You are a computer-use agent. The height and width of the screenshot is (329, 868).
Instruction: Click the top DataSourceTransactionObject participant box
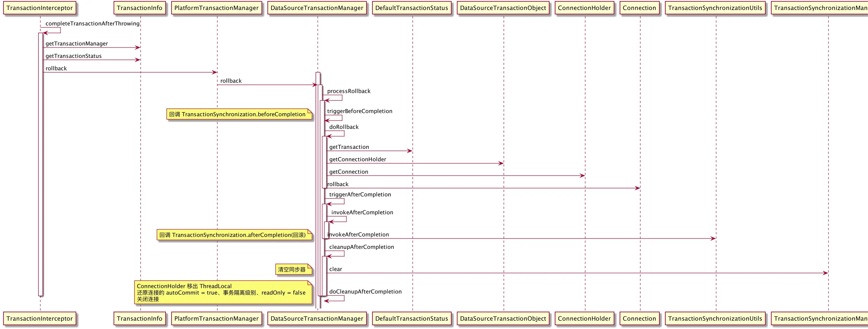coord(503,8)
